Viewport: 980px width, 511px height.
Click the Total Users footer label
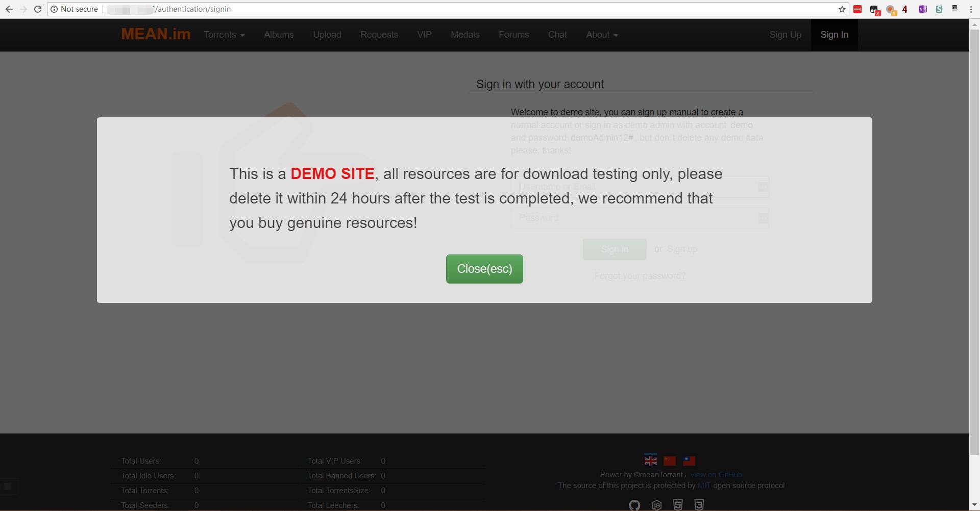(141, 461)
